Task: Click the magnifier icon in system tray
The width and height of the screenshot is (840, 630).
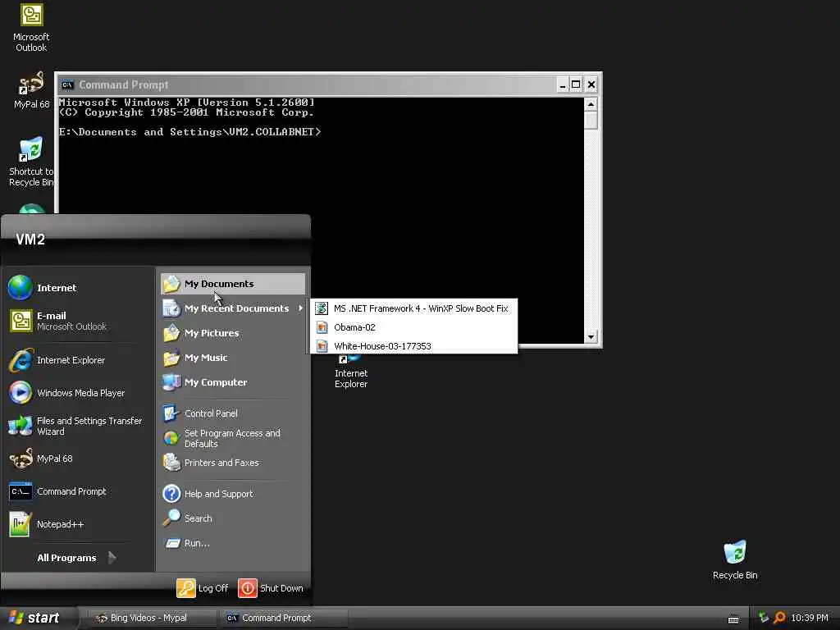Action: 779,619
